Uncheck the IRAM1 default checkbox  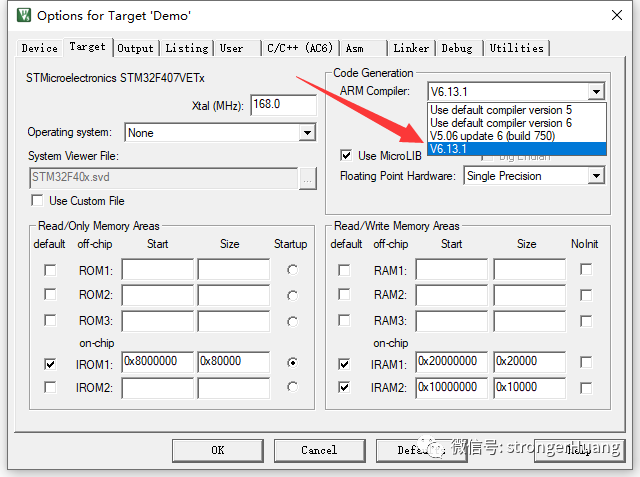[x=344, y=364]
